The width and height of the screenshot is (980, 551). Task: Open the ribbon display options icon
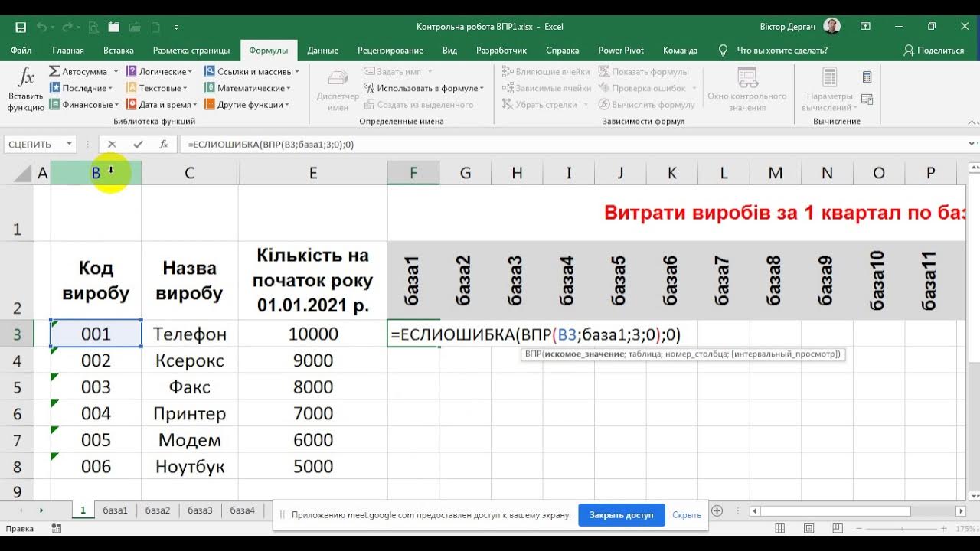864,27
